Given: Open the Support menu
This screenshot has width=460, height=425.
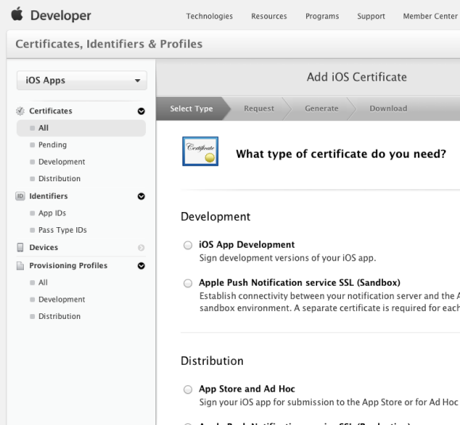Looking at the screenshot, I should 371,16.
